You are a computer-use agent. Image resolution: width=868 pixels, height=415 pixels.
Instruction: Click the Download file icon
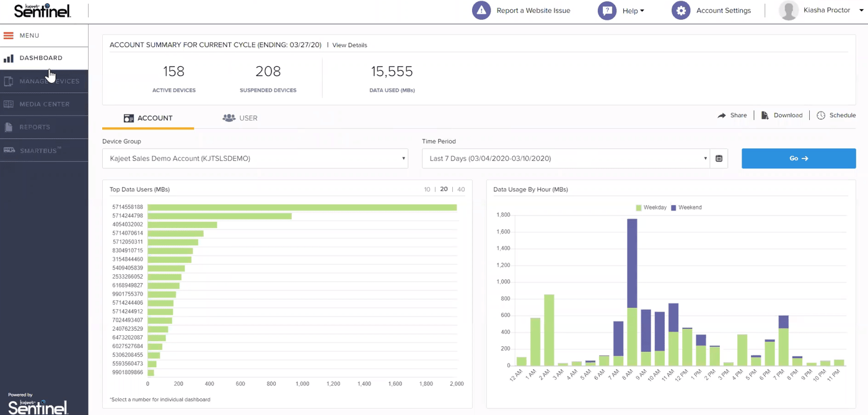tap(765, 115)
